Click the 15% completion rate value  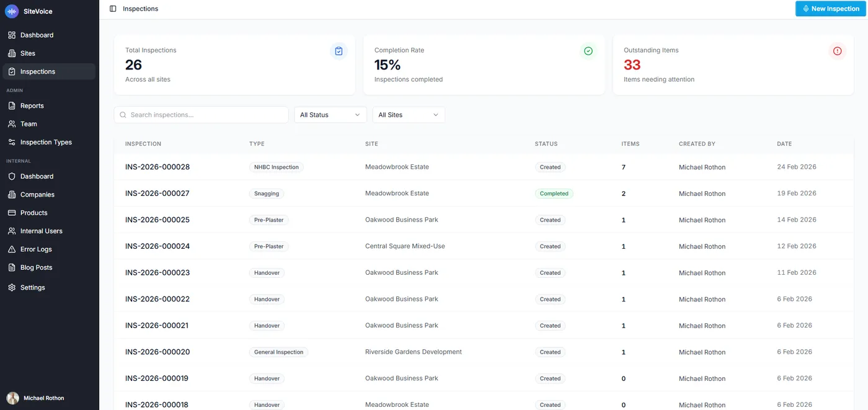[387, 65]
